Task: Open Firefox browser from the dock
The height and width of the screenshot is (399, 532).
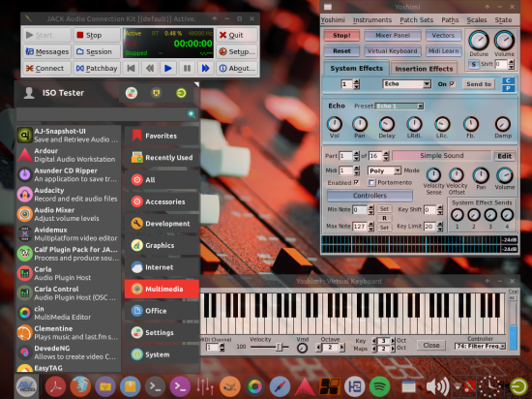Action: 80,386
